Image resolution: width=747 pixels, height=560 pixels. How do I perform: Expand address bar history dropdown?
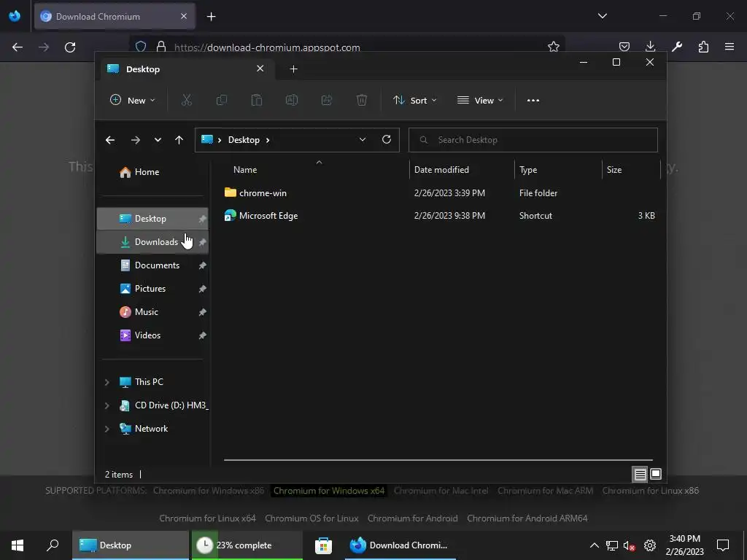[363, 139]
